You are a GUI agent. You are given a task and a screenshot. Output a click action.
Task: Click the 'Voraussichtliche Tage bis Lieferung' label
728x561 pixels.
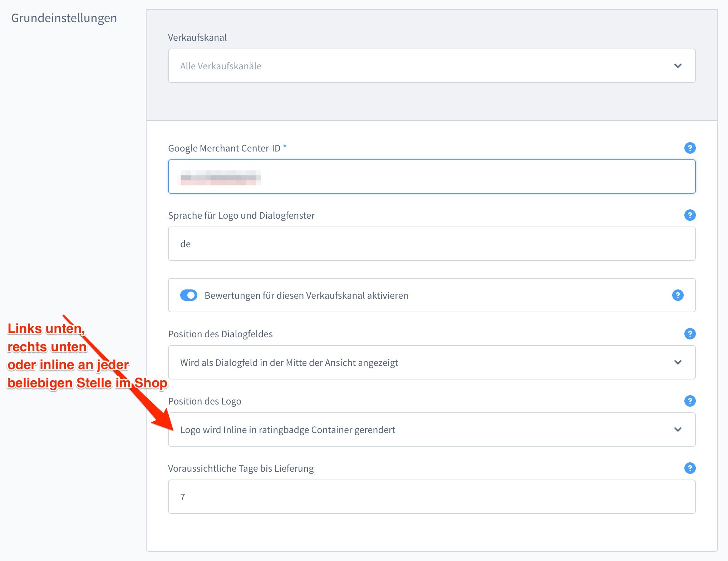point(241,468)
